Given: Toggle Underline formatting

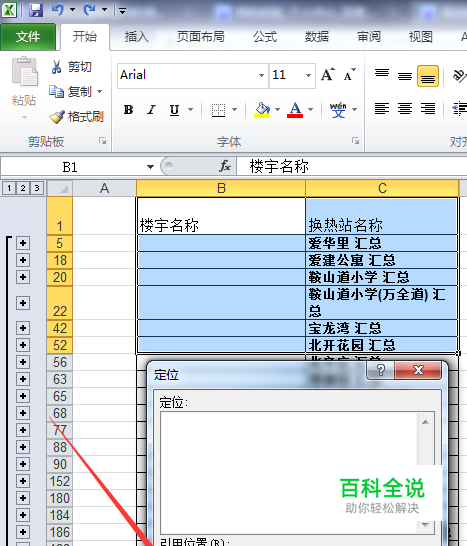Looking at the screenshot, I should (174, 110).
